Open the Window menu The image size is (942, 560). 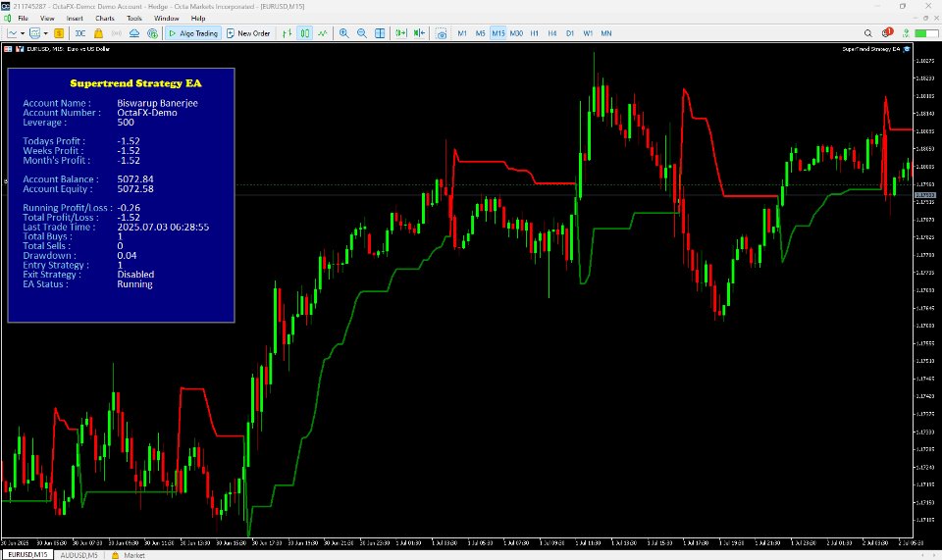pyautogui.click(x=167, y=19)
